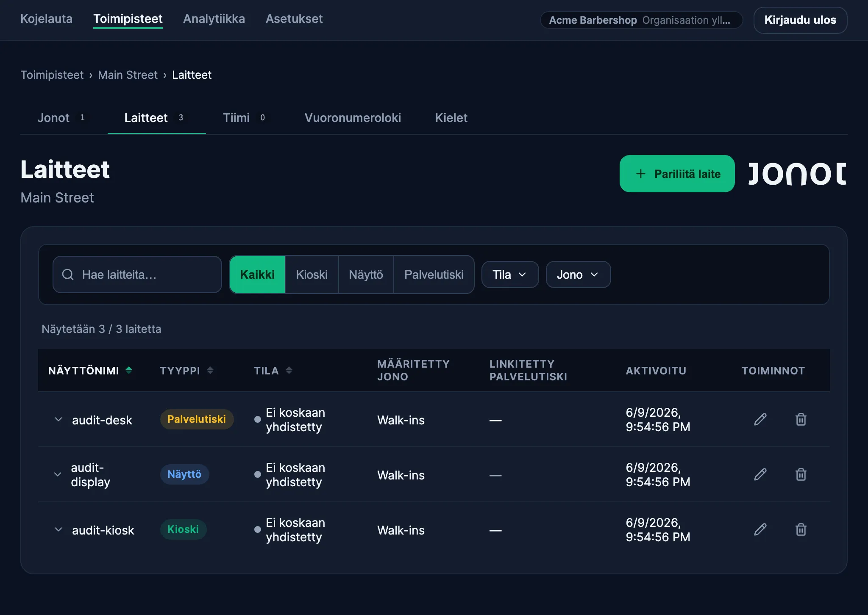Open the Tila filter dropdown
Image resolution: width=868 pixels, height=615 pixels.
coord(510,274)
